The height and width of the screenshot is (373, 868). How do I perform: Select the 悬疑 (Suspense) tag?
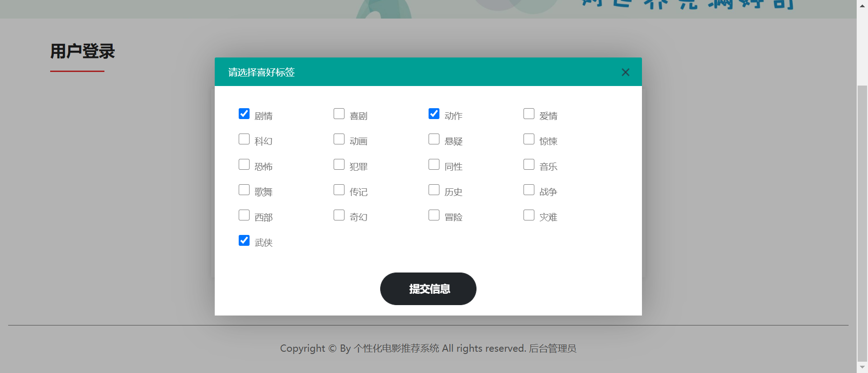[434, 139]
